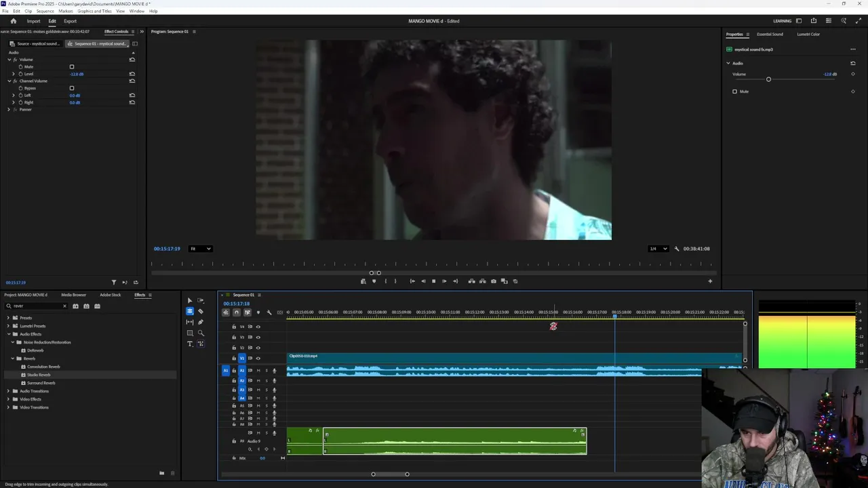Select the Rectangle tool
The height and width of the screenshot is (488, 868).
[190, 333]
